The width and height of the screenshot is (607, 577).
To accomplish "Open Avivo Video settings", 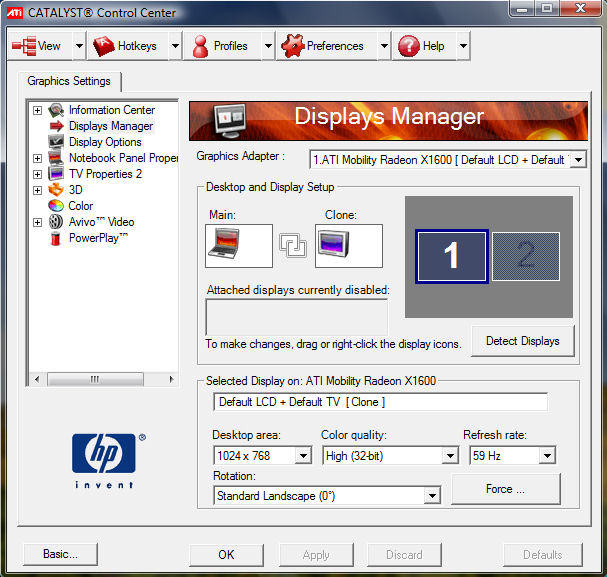I will tap(100, 222).
